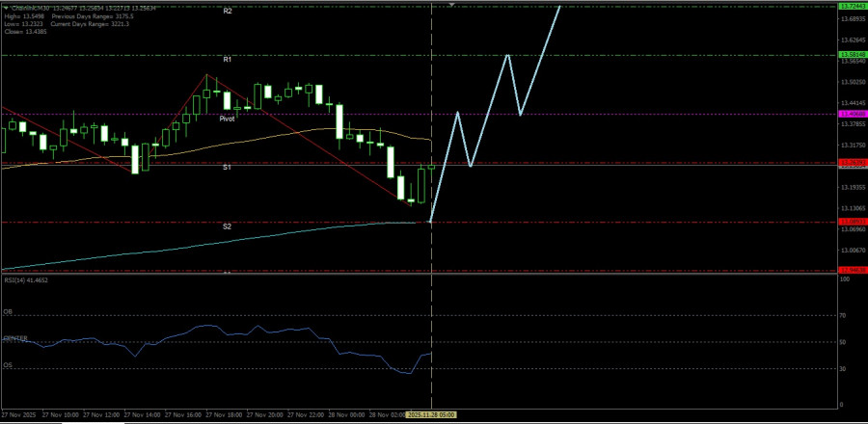The image size is (868, 424).
Task: Click the 28 Nov 02:00 time axis label
Action: tap(388, 414)
